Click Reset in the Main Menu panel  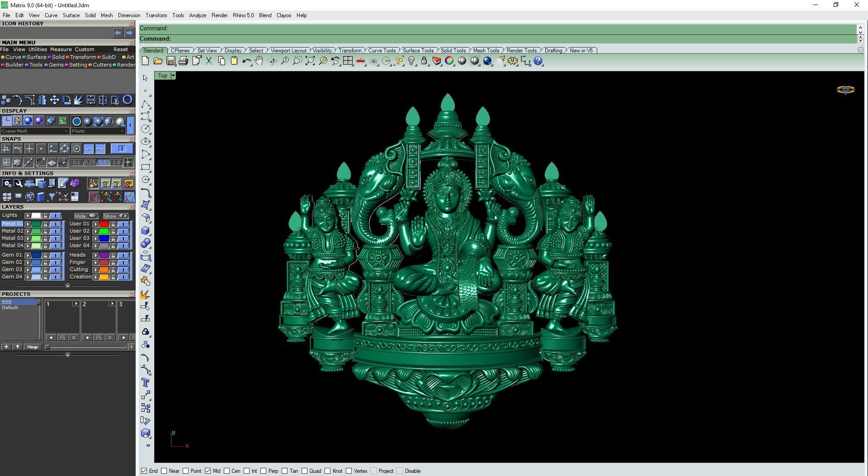coord(121,49)
